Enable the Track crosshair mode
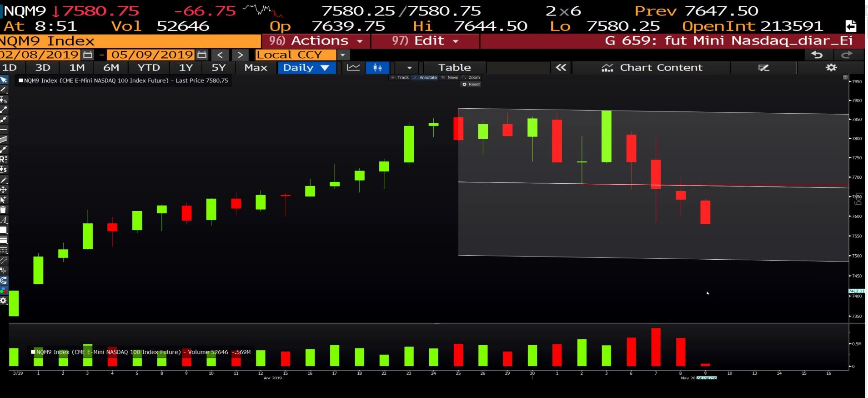 (x=400, y=77)
